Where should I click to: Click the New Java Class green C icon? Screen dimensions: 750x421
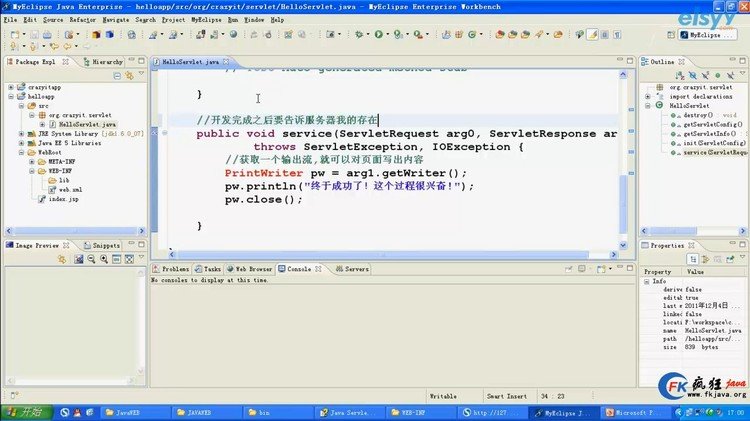pos(472,34)
